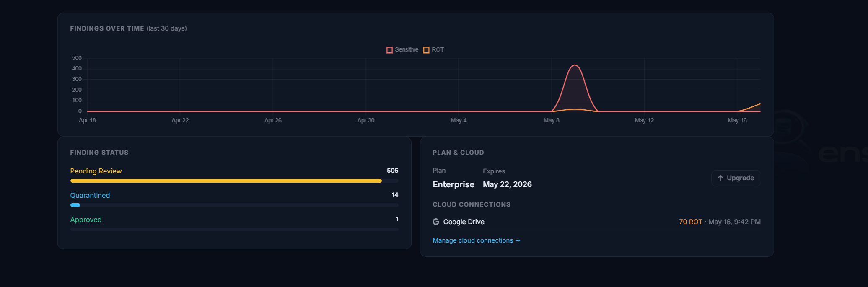Click the 505 pending count

(x=393, y=171)
